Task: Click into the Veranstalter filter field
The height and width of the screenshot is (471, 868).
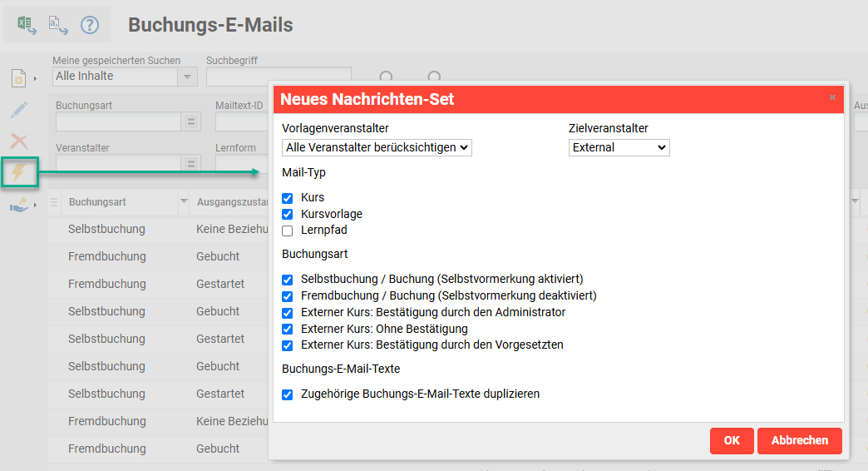Action: click(x=118, y=164)
